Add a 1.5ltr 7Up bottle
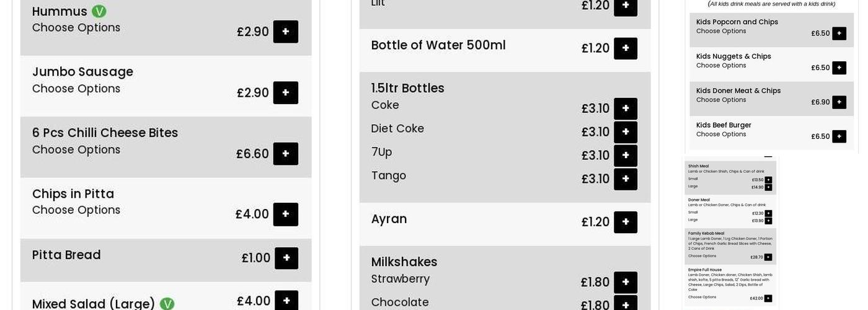 coord(625,156)
